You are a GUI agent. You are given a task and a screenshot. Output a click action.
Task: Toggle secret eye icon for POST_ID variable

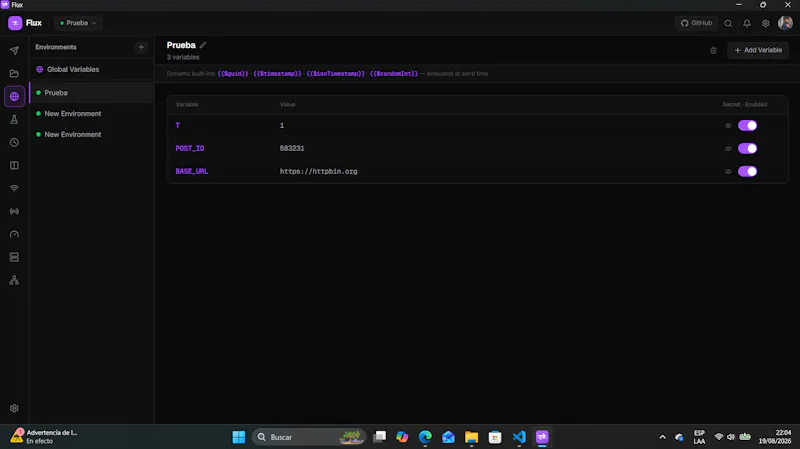[728, 148]
